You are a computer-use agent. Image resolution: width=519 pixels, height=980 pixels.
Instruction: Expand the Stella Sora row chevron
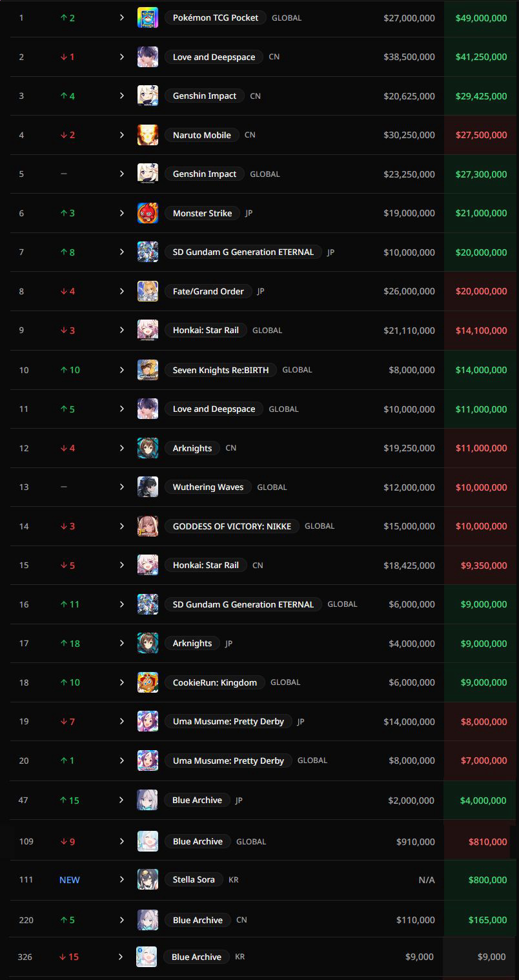(x=121, y=879)
